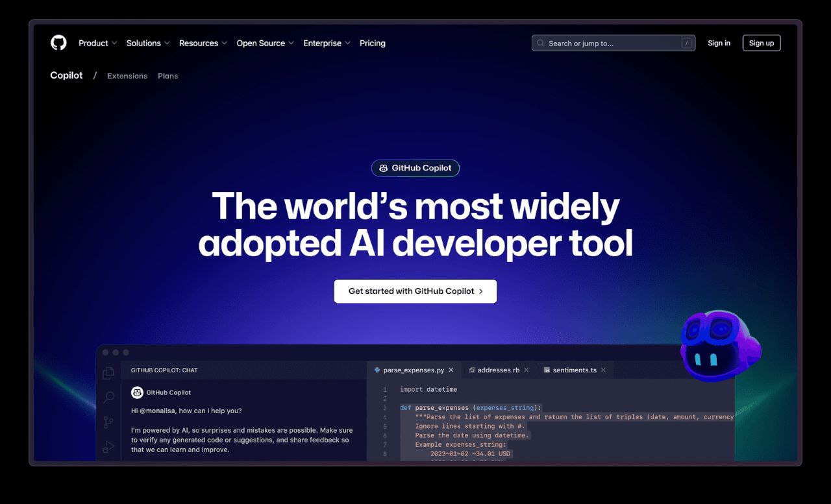Click 'Parse the date using datetime.' line
The width and height of the screenshot is (831, 504).
[473, 435]
